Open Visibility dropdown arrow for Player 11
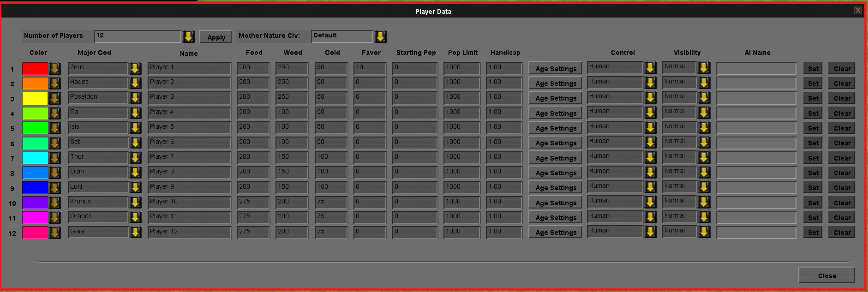 tap(704, 217)
